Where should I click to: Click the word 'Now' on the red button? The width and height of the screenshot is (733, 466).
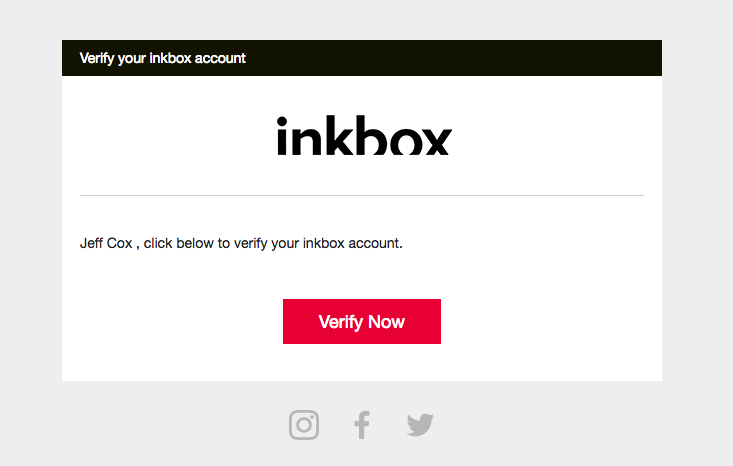pos(386,322)
